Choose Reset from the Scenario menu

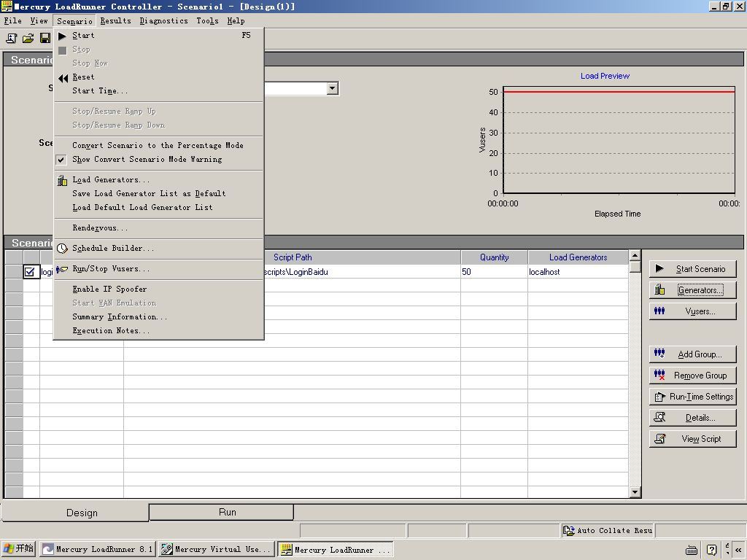coord(158,77)
